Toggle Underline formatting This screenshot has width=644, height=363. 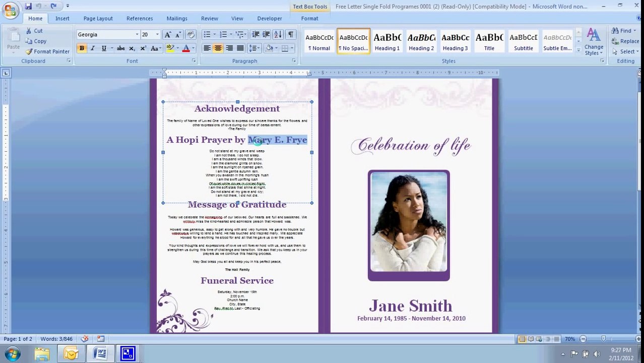click(104, 48)
